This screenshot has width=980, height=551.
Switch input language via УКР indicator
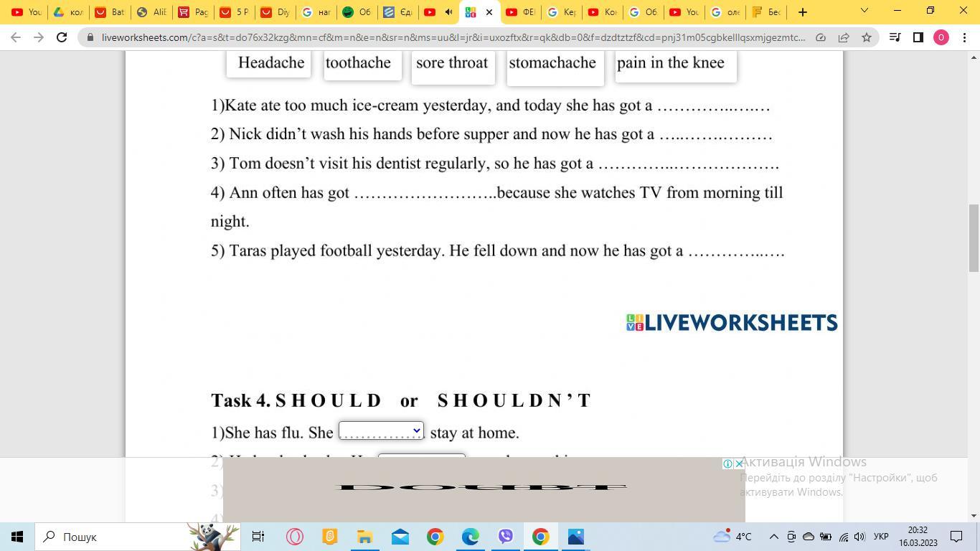click(882, 537)
